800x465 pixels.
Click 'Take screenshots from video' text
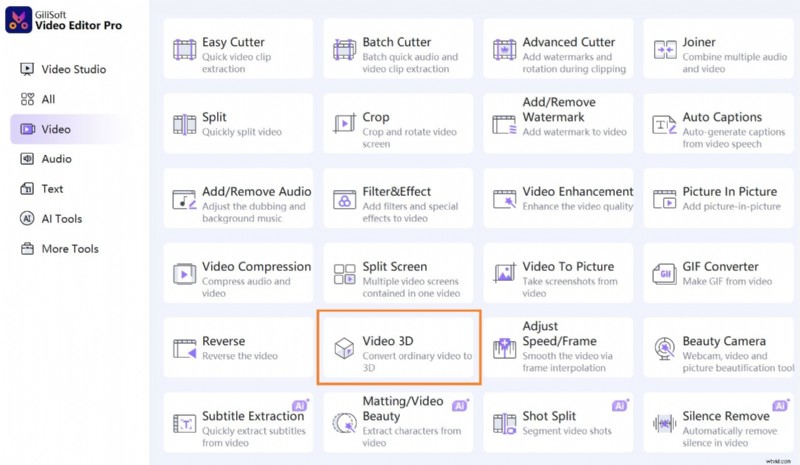pos(569,287)
